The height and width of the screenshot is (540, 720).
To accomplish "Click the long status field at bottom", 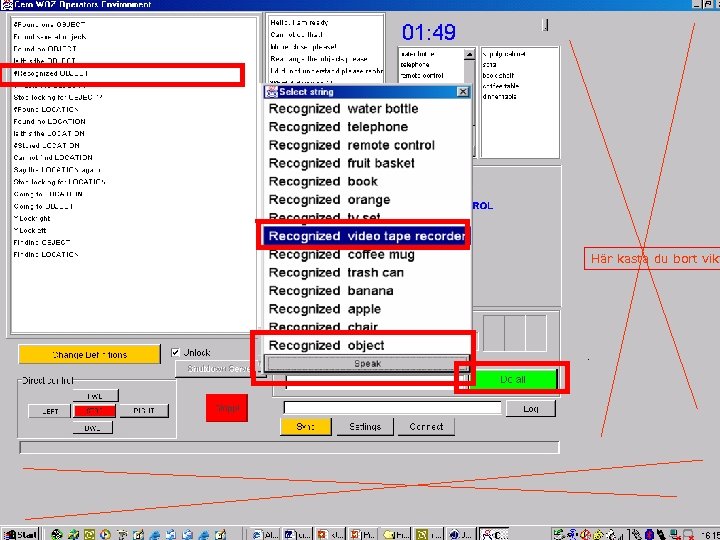I will pyautogui.click(x=289, y=447).
